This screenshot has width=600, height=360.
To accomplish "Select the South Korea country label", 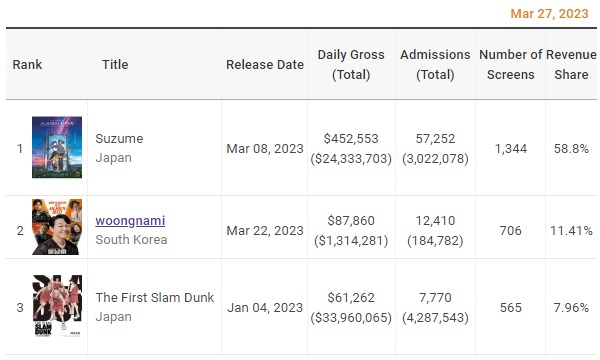I will pos(131,240).
